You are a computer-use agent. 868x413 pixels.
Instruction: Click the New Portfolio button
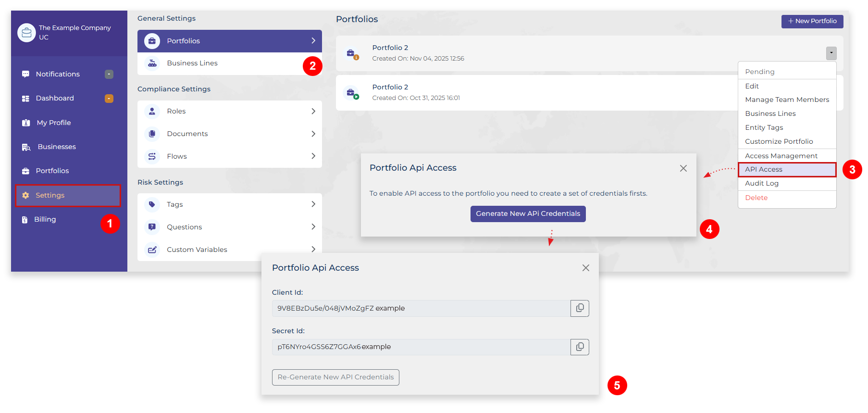[812, 21]
